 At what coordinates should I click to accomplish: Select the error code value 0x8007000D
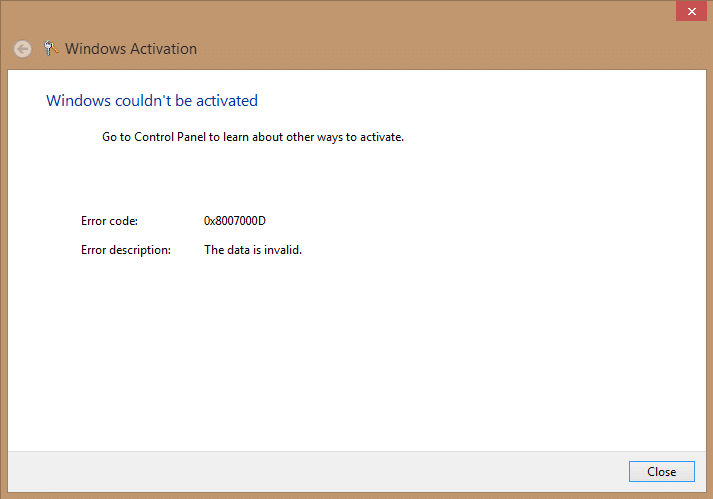(235, 221)
